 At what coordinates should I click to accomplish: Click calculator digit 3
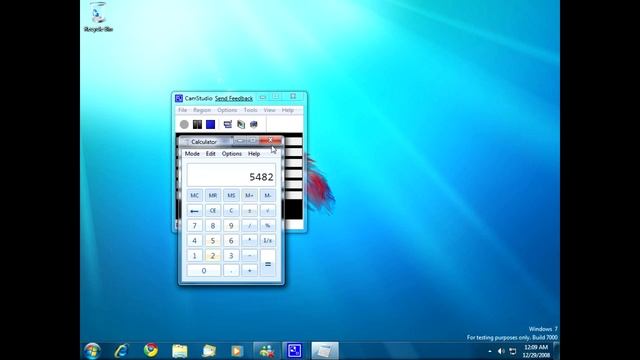231,256
